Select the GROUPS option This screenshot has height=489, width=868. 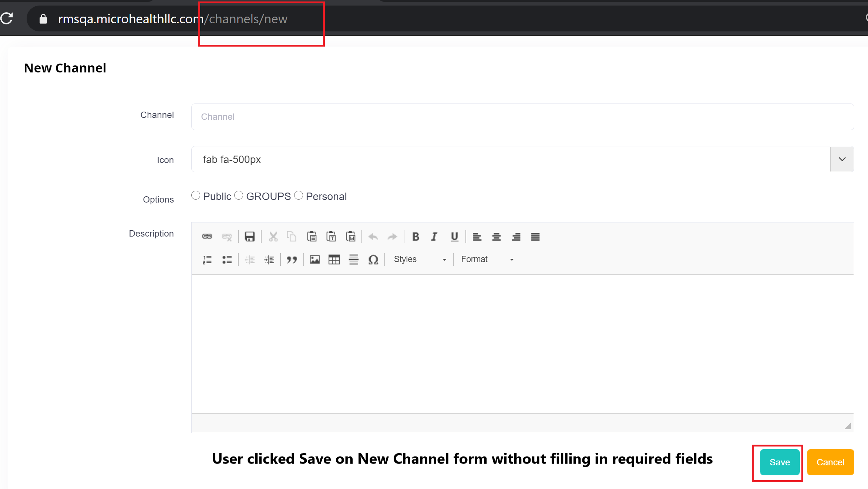[239, 195]
